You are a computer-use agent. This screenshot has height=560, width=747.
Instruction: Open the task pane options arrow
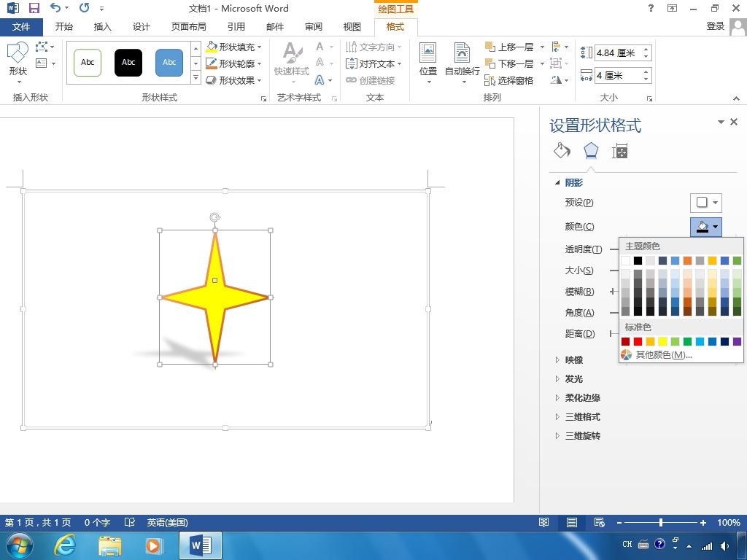coord(721,122)
